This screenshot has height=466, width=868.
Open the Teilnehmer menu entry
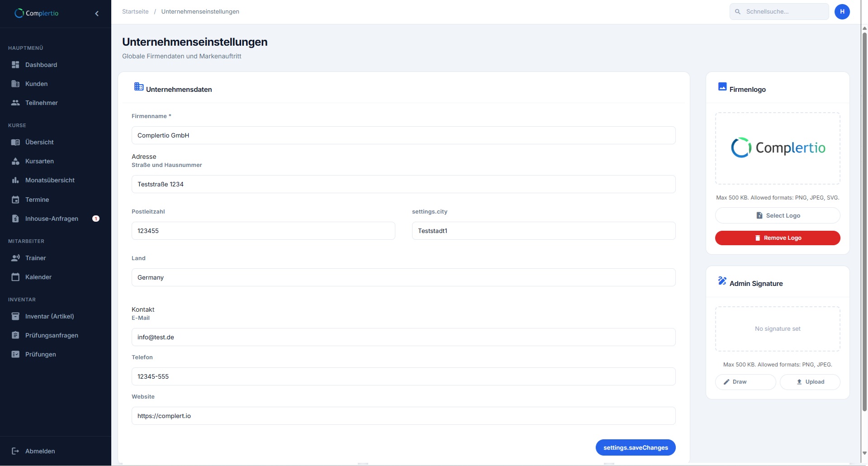(56, 103)
